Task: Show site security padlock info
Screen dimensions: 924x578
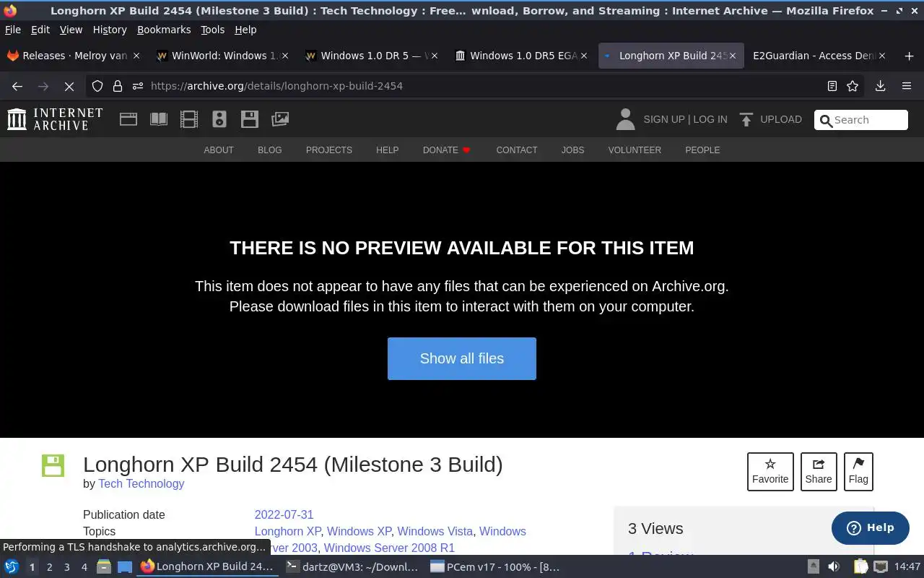Action: pos(118,86)
